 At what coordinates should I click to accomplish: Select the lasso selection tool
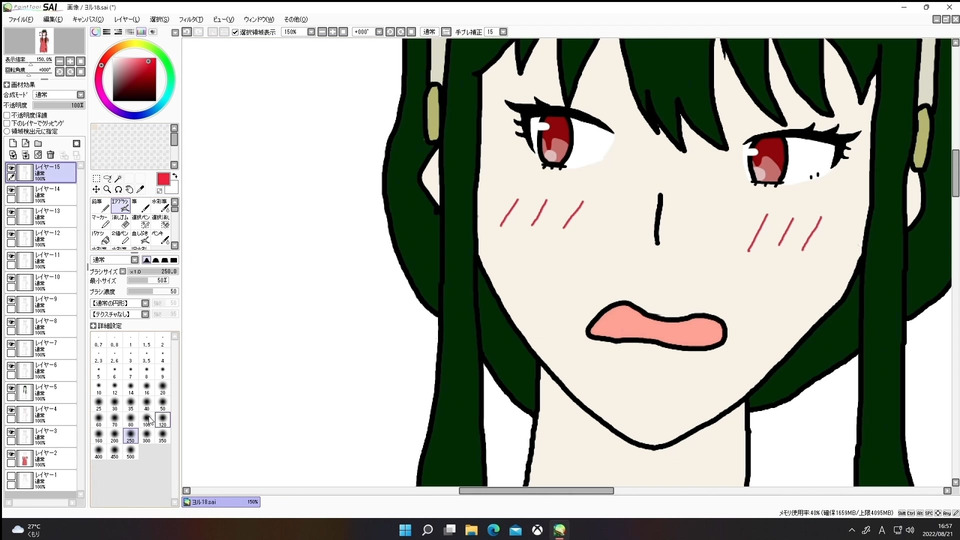pyautogui.click(x=107, y=179)
